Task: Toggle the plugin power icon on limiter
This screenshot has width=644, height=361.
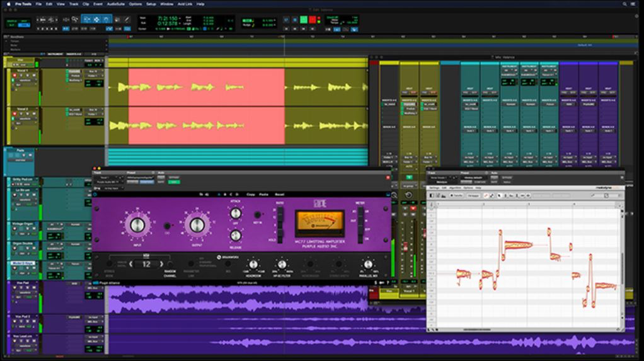Action: (96, 194)
